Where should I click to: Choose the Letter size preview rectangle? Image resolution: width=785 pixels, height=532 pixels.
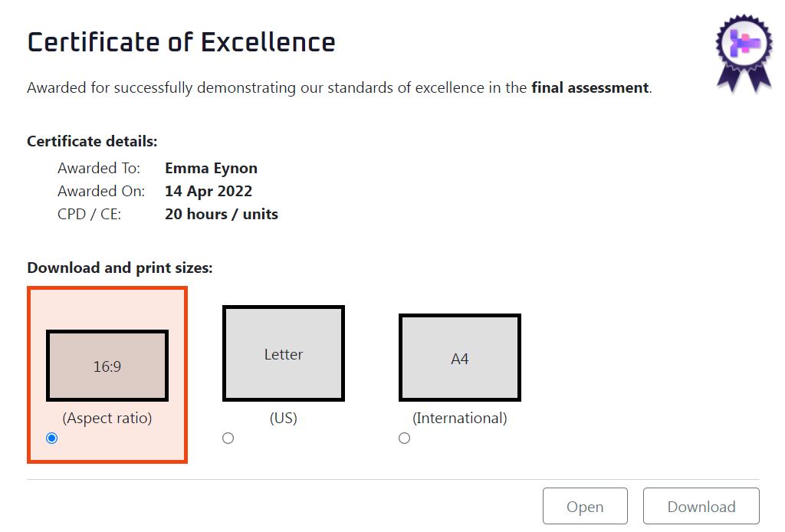[284, 353]
